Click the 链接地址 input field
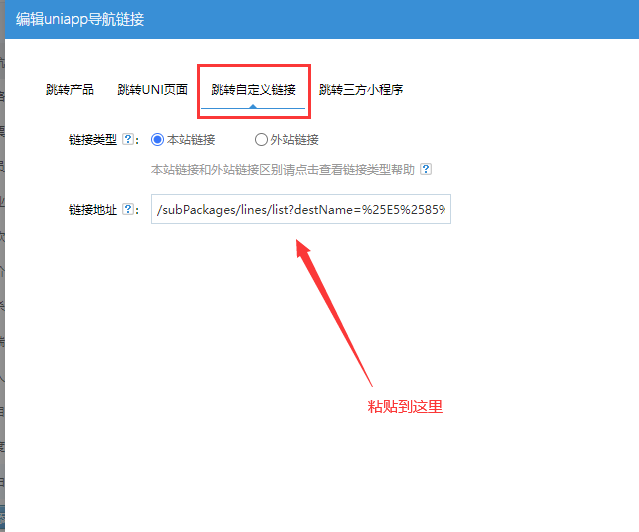 coord(300,210)
